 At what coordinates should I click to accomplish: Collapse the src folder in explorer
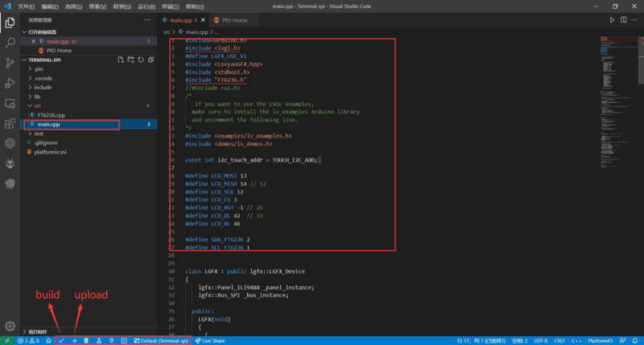[37, 105]
